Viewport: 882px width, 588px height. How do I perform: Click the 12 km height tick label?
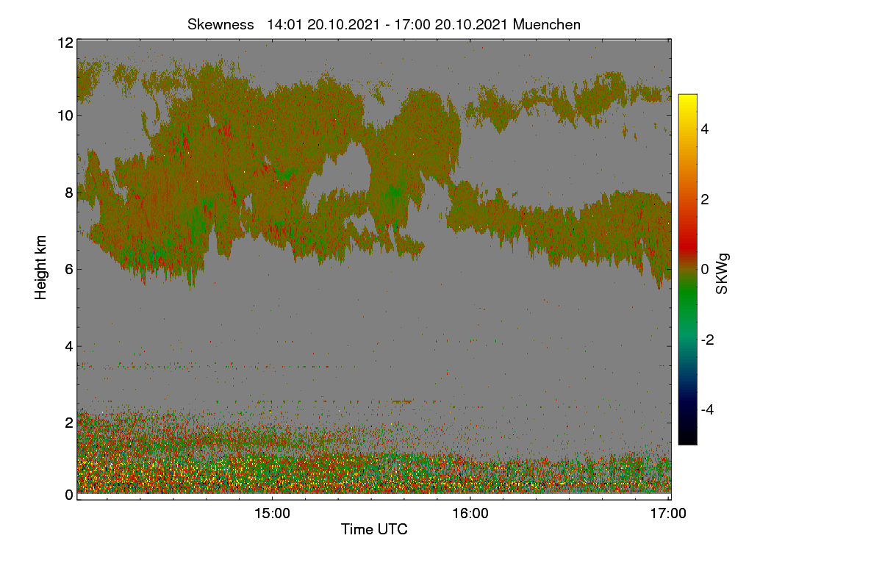[65, 43]
